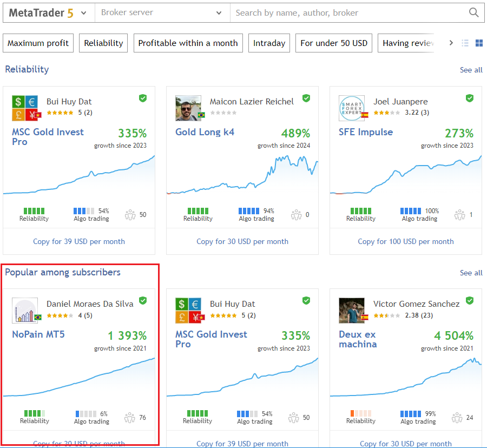This screenshot has height=448, width=487.
Task: Open SFE Impulse signal title
Action: pos(366,132)
